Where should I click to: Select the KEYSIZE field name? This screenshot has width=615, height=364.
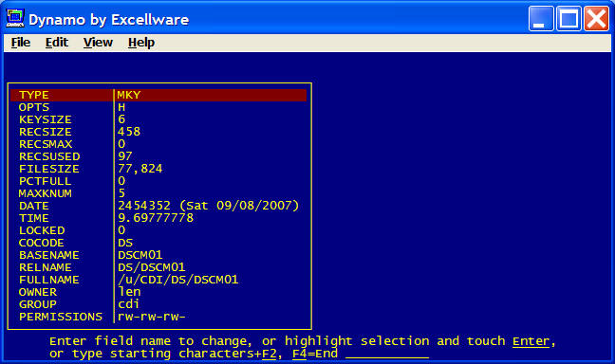pos(46,119)
